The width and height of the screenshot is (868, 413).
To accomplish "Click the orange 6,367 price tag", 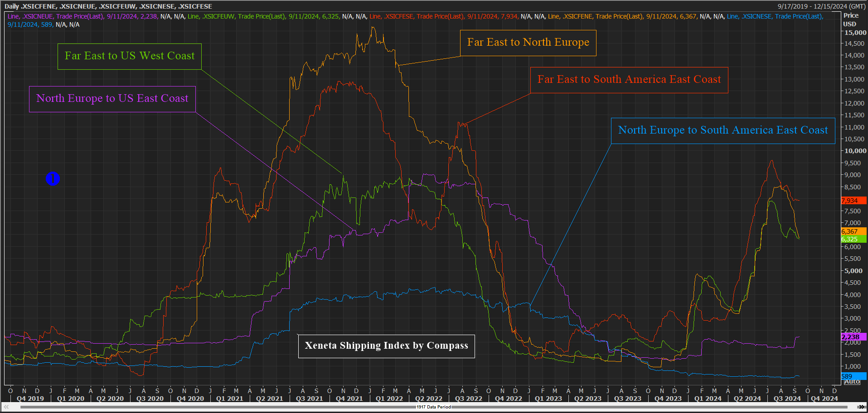I will (853, 231).
